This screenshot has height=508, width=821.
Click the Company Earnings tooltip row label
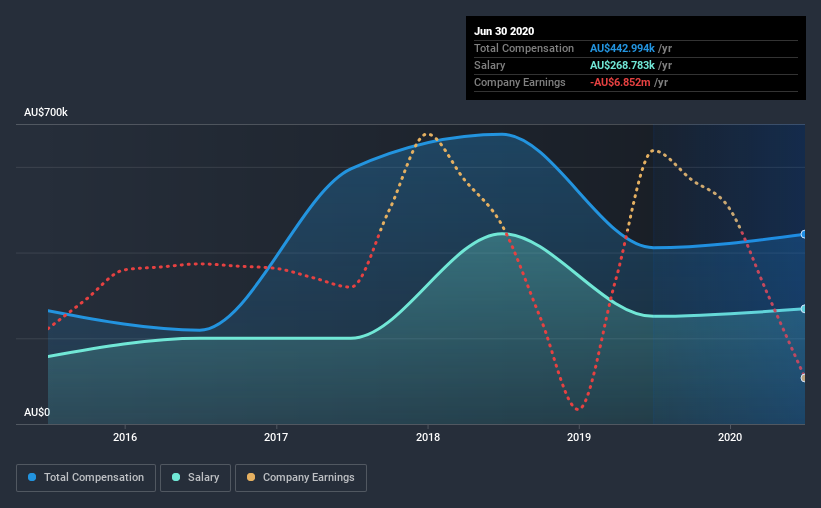click(x=520, y=82)
